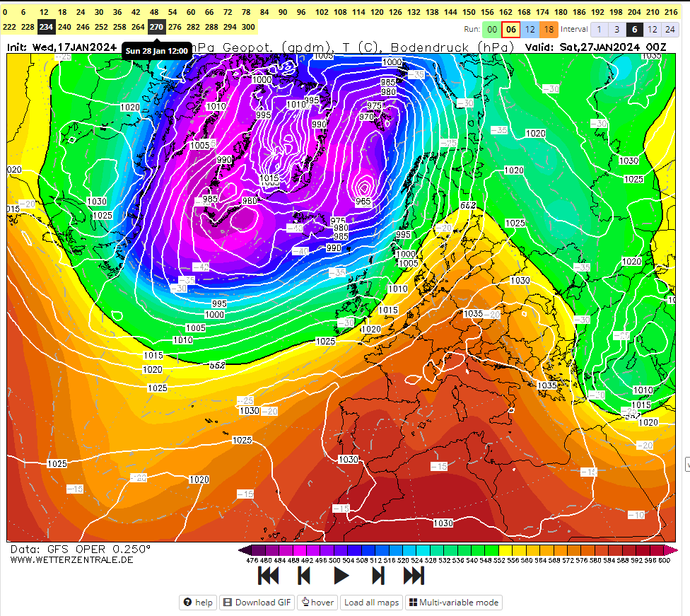Jump to first frame with rewind icon

[268, 576]
